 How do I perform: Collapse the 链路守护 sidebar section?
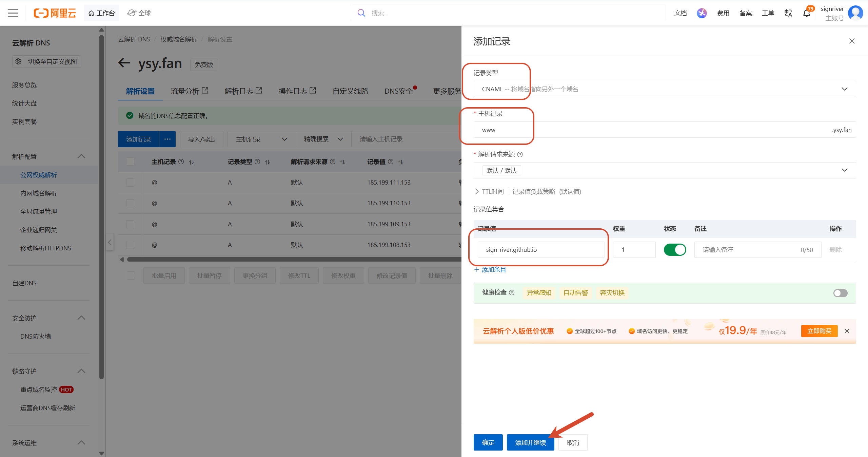tap(81, 371)
